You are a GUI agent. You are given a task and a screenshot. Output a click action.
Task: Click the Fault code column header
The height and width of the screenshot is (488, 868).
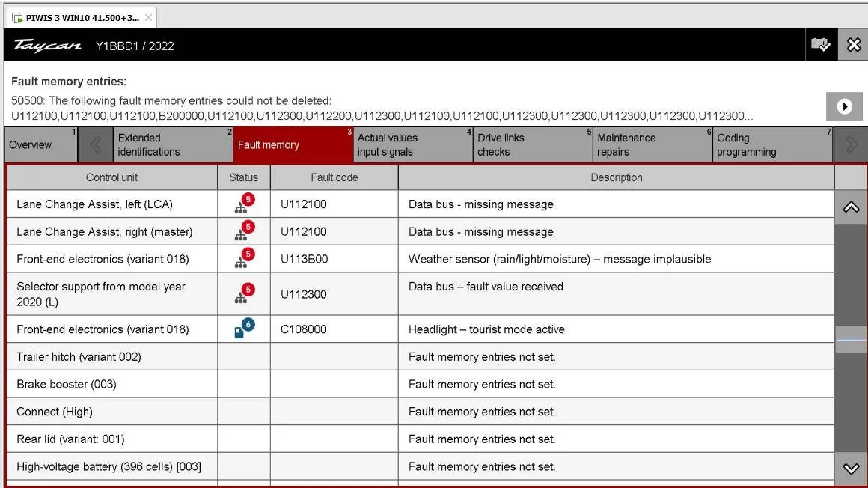click(x=334, y=177)
